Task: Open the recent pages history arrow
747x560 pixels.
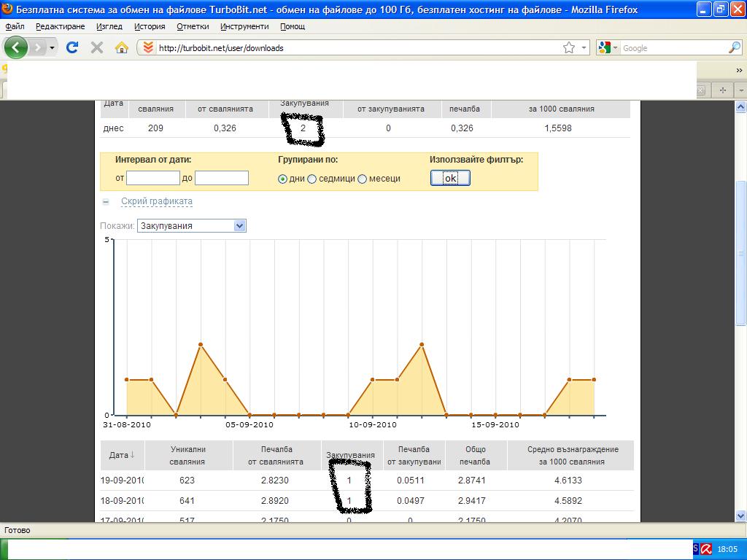Action: tap(52, 47)
